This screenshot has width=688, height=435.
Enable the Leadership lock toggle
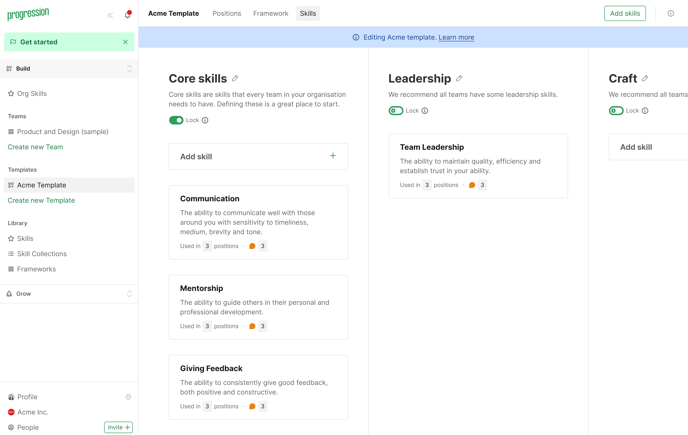point(396,111)
